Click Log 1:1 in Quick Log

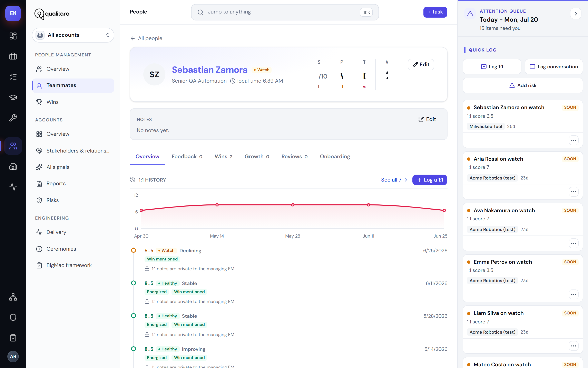[492, 67]
